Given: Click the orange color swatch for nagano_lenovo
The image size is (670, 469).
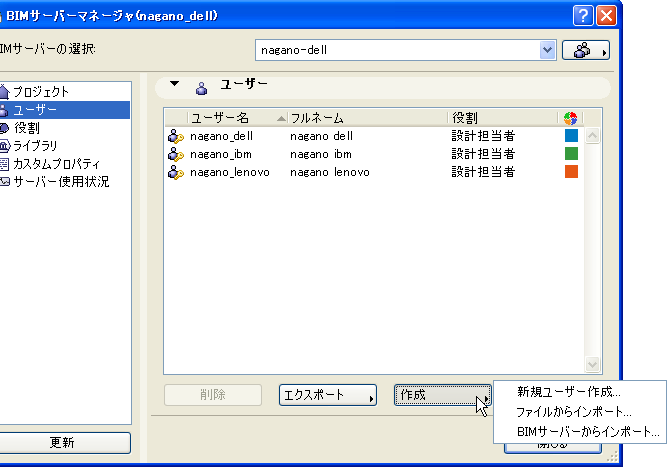Looking at the screenshot, I should [x=571, y=171].
